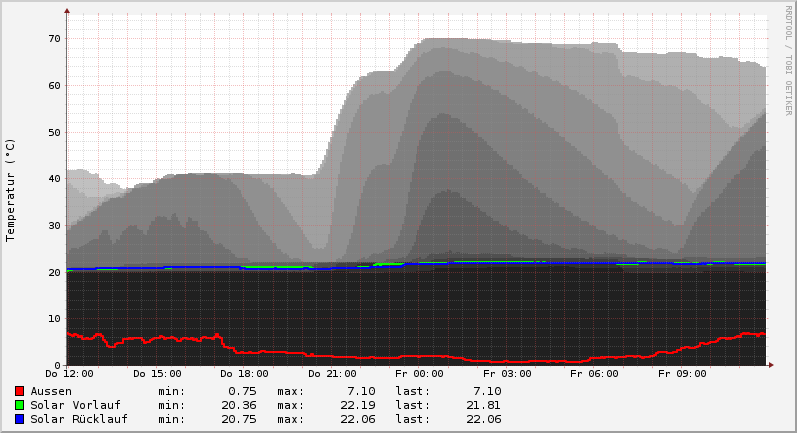Select the Do 12:00 time axis label
This screenshot has height=433, width=797.
tap(69, 374)
